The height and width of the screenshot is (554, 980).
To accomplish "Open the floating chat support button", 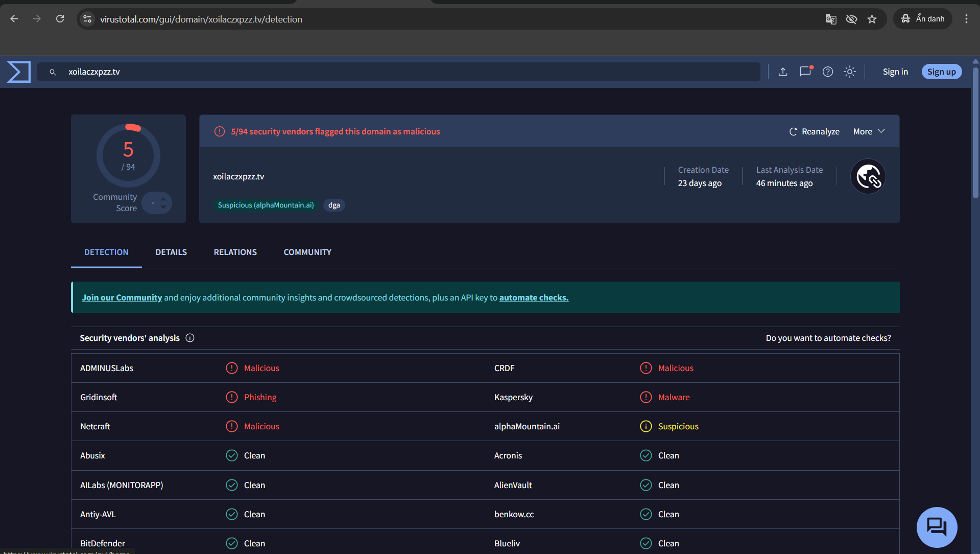I will [937, 527].
